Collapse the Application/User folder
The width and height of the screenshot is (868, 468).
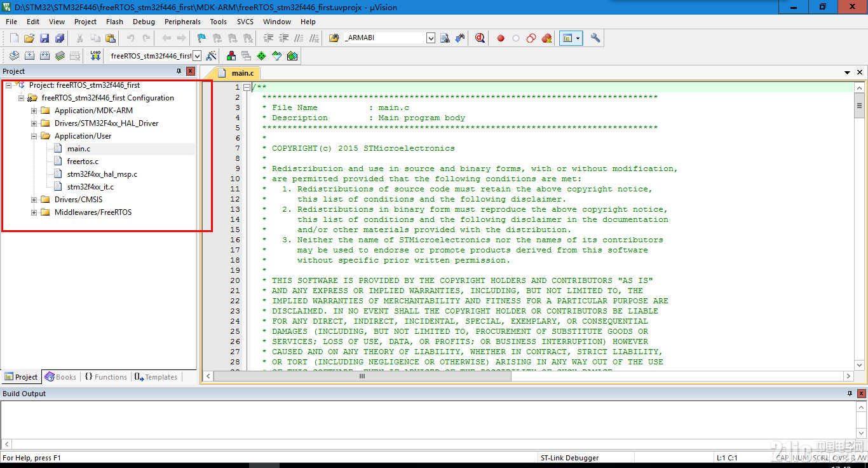[34, 135]
